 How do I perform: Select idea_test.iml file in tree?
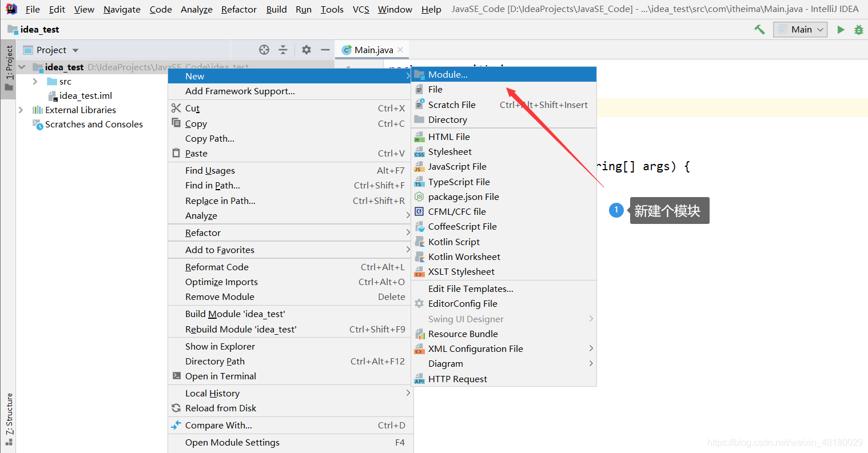click(86, 95)
